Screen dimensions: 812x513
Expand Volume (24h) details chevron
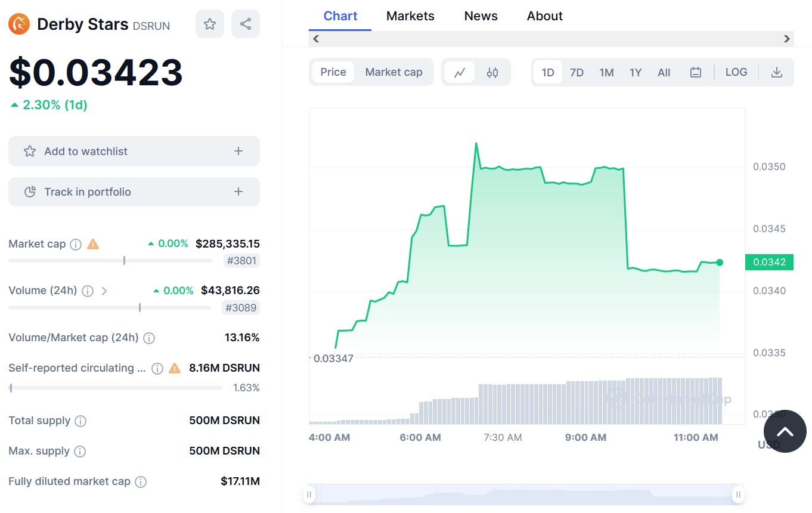coord(104,291)
